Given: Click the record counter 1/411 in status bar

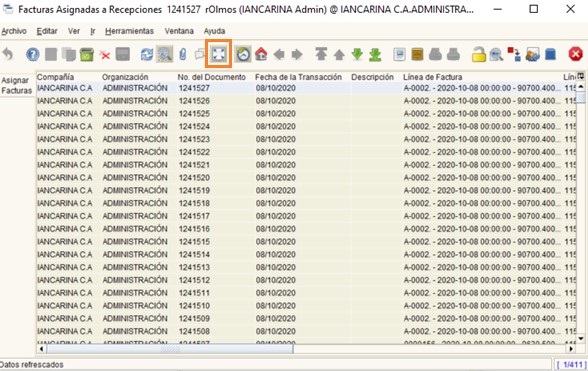Looking at the screenshot, I should [x=572, y=364].
